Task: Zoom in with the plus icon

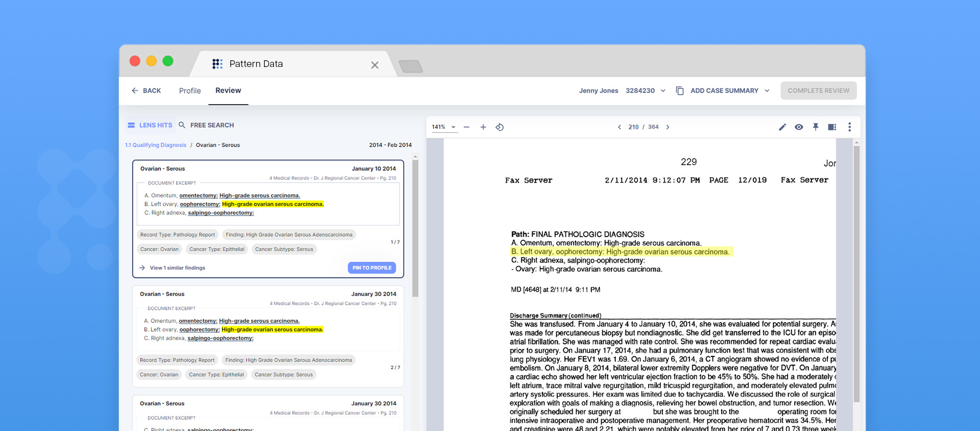Action: click(483, 127)
